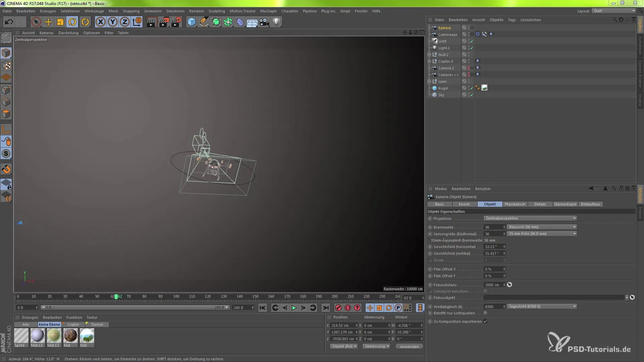This screenshot has width=644, height=362.
Task: Toggle Sky visibility checkmark
Action: pyautogui.click(x=472, y=95)
